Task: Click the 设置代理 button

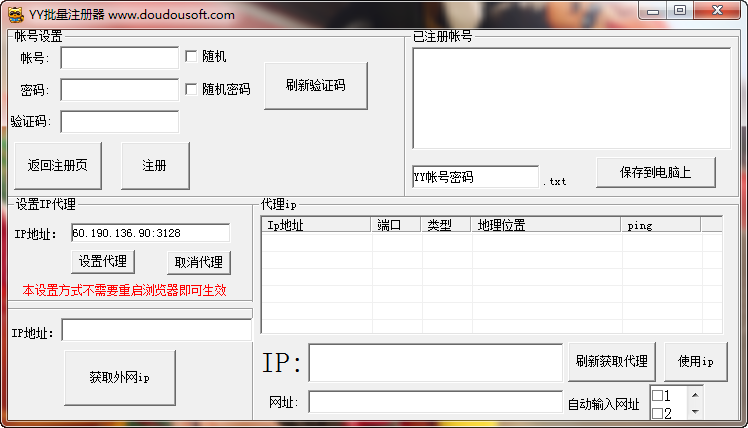Action: (x=103, y=261)
